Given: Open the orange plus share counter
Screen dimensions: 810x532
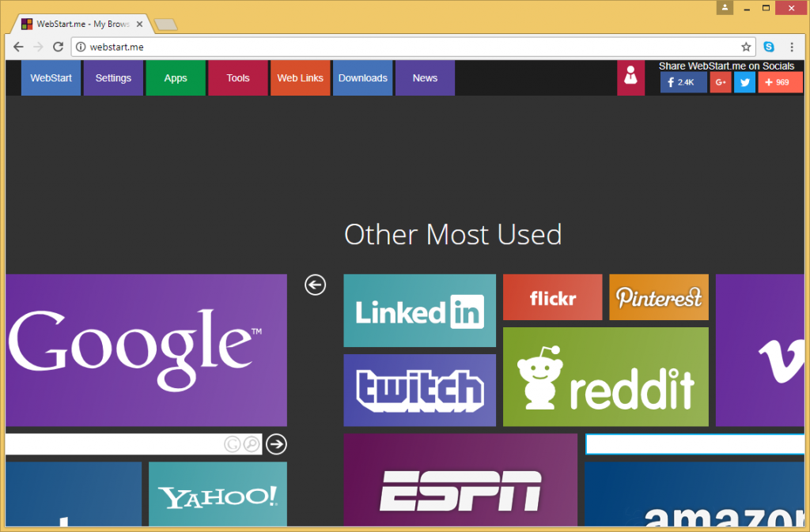Looking at the screenshot, I should tap(780, 82).
